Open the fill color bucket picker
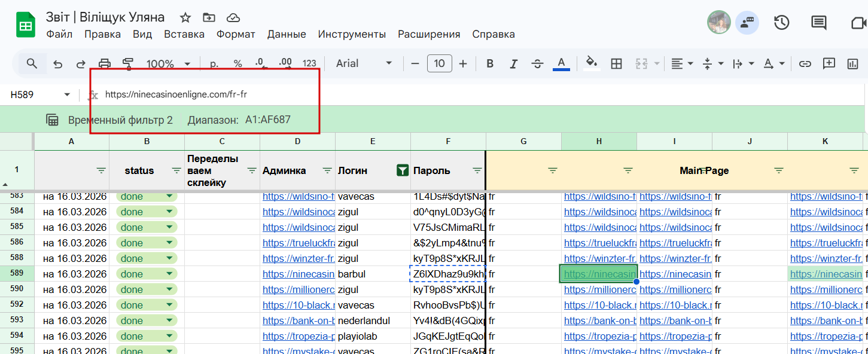The image size is (868, 354). coord(592,63)
